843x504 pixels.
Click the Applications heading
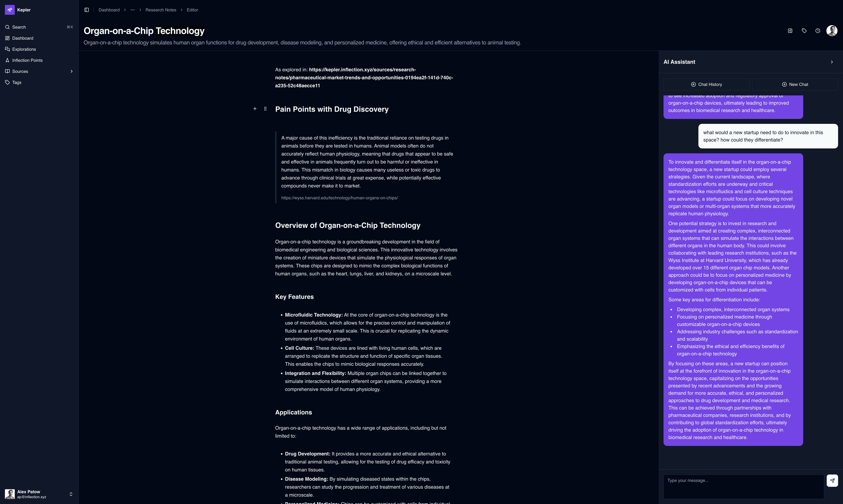(293, 412)
